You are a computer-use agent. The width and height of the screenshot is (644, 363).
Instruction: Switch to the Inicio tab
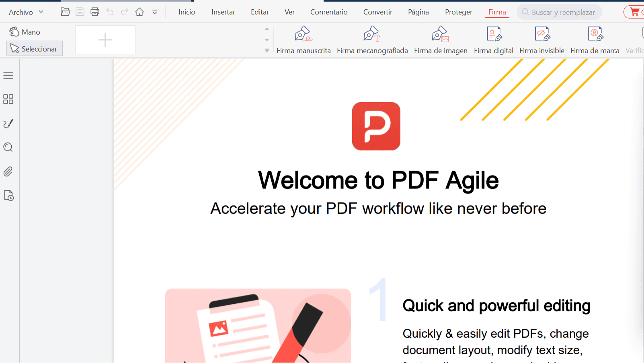point(187,12)
